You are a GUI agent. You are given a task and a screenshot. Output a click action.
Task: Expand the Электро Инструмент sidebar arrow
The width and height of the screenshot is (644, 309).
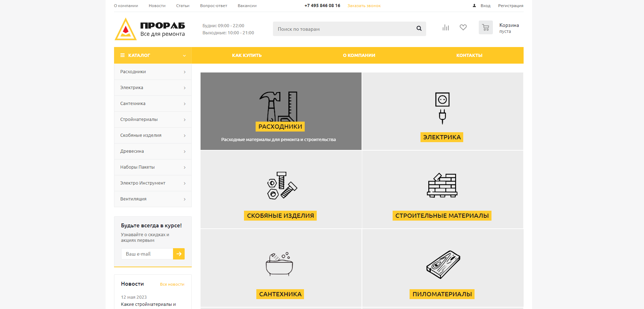pyautogui.click(x=185, y=183)
